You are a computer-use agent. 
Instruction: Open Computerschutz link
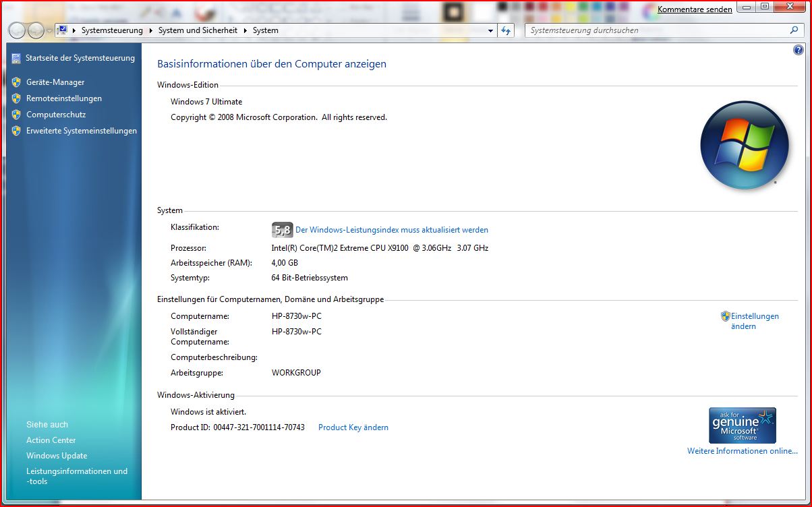[56, 115]
